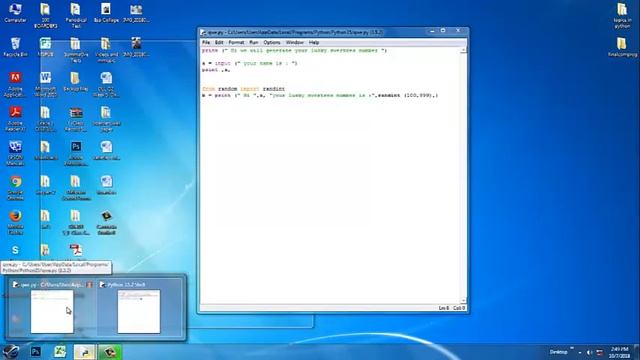Click the input 'your name is' code line
Viewport: 640px width, 360px height.
pyautogui.click(x=249, y=63)
